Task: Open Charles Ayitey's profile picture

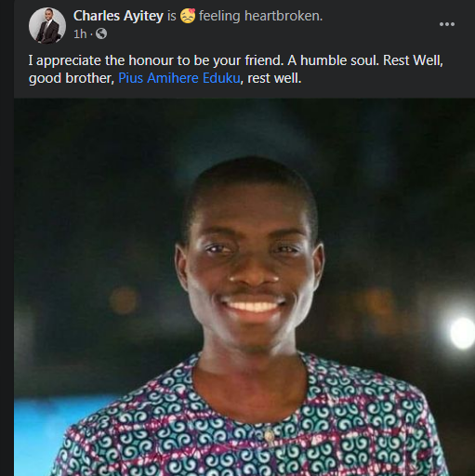Action: tap(47, 25)
